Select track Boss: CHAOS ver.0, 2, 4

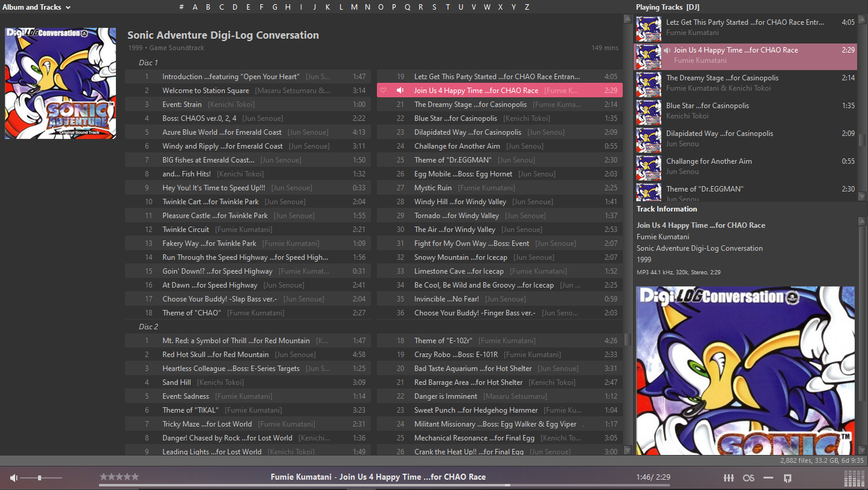[248, 118]
